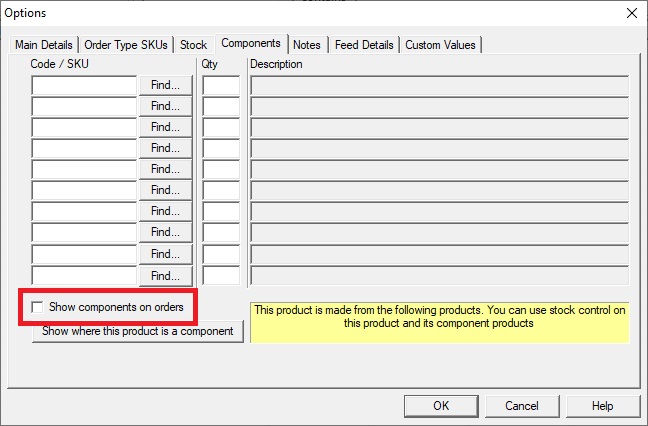Screen dimensions: 648x426
Task: Focus the first Qty input field
Action: coord(221,86)
